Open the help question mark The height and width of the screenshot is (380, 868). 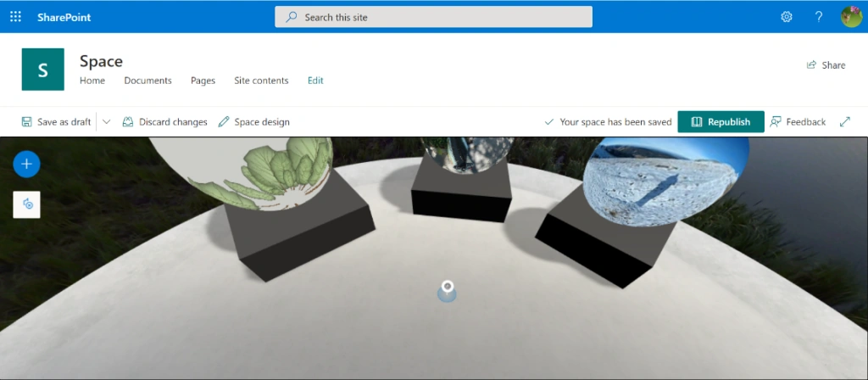click(x=819, y=17)
